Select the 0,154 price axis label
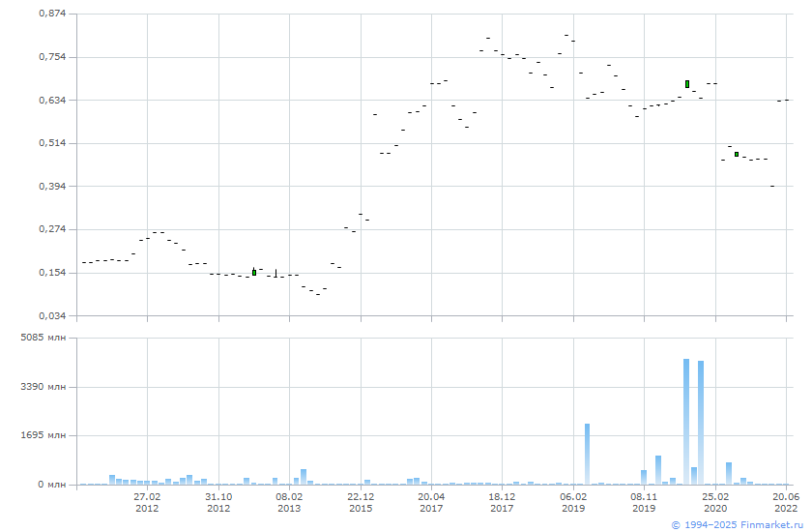812x532 pixels. 52,273
